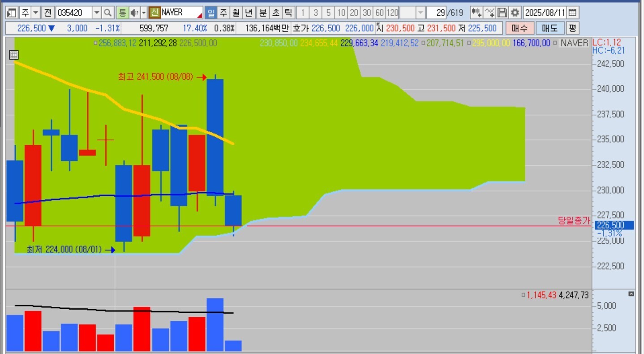Open the 주 market type dropdown
Screen dimensions: 644x354
[x=36, y=13]
